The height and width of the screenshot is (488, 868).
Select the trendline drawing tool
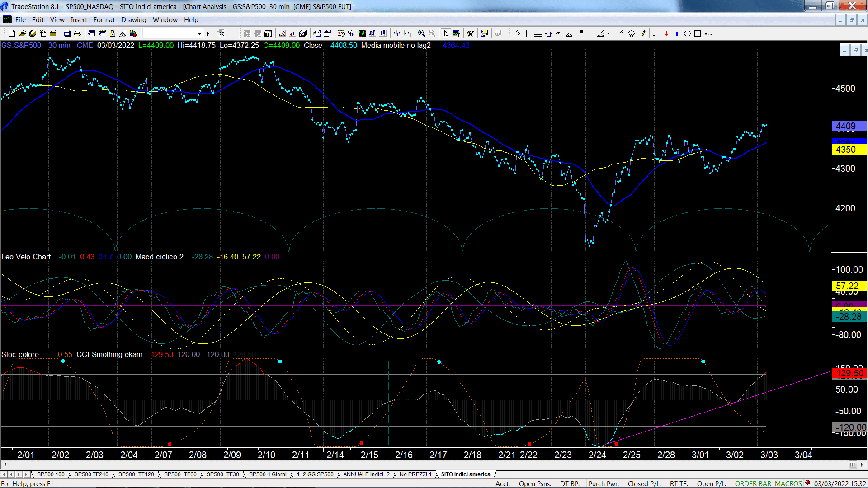517,33
